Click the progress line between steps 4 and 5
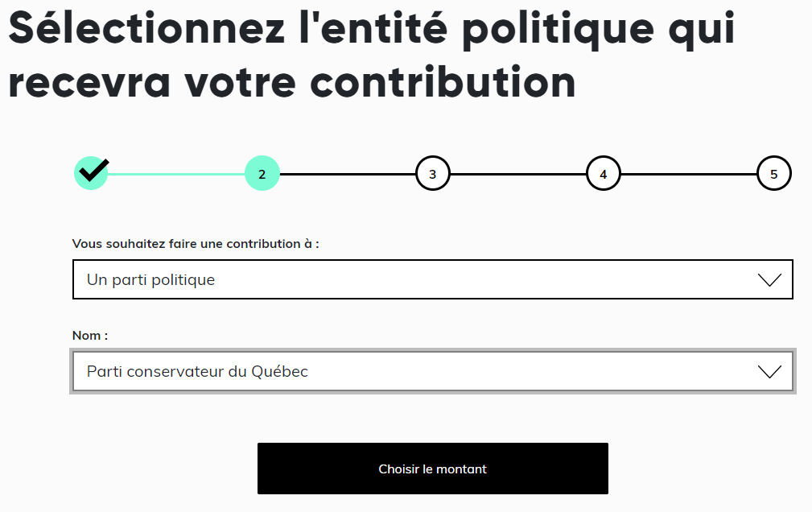 tap(689, 174)
